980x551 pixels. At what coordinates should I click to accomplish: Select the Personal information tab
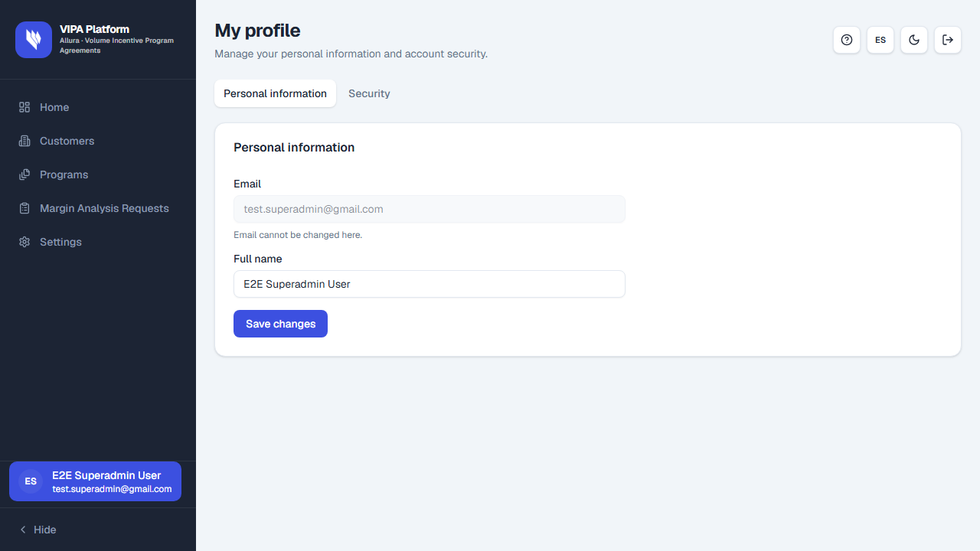[x=275, y=93]
